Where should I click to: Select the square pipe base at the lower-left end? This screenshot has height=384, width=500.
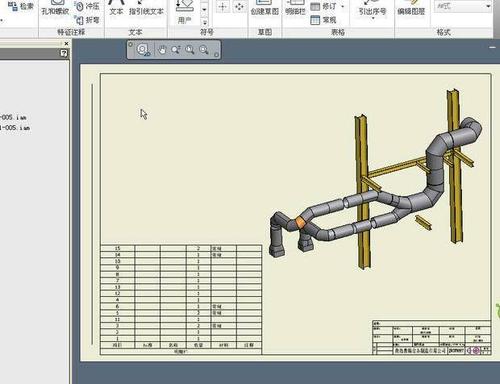[277, 250]
